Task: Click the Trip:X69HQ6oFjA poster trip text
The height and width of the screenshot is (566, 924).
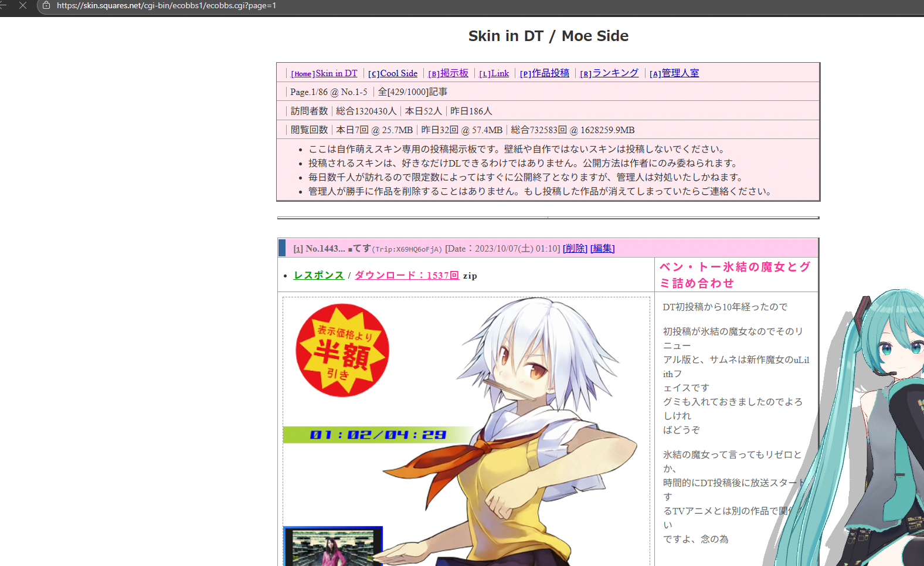Action: pos(407,249)
